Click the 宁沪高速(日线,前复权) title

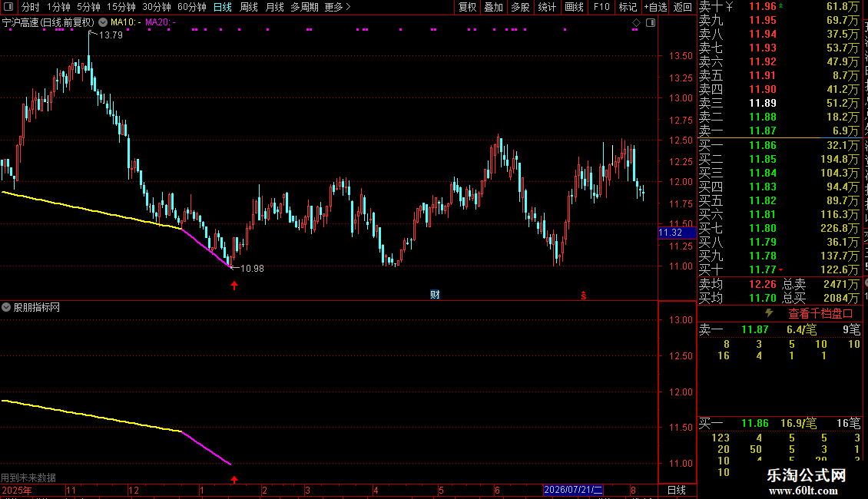tap(48, 22)
